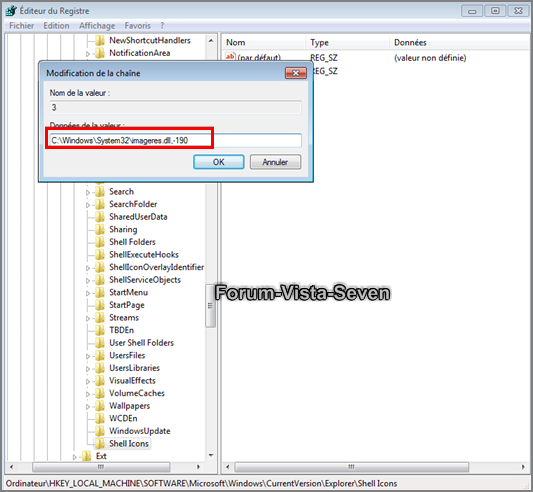Open the Fichier menu

pyautogui.click(x=21, y=26)
